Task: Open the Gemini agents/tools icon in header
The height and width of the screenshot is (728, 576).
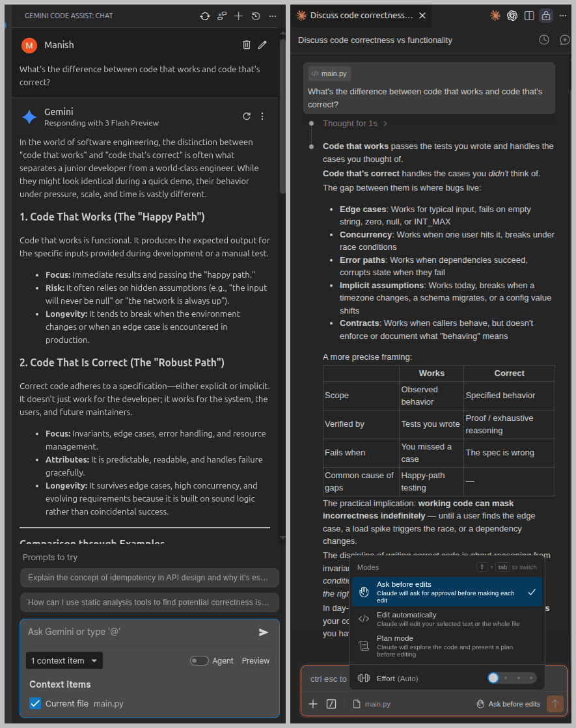Action: (x=221, y=16)
